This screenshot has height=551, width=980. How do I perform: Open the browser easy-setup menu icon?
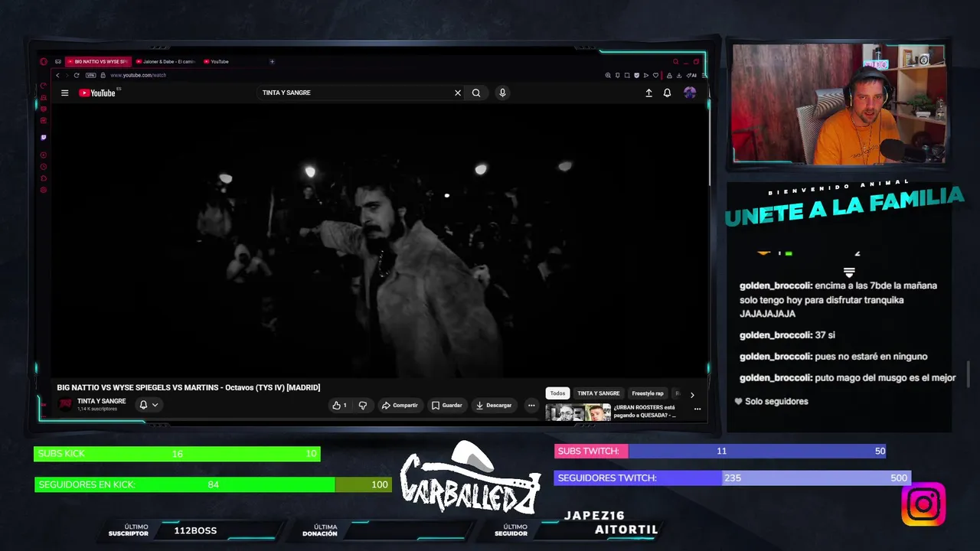704,75
